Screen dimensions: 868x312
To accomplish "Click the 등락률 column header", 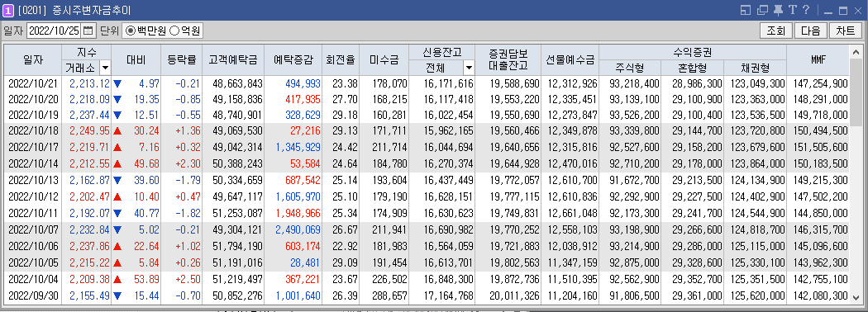I will coord(181,60).
